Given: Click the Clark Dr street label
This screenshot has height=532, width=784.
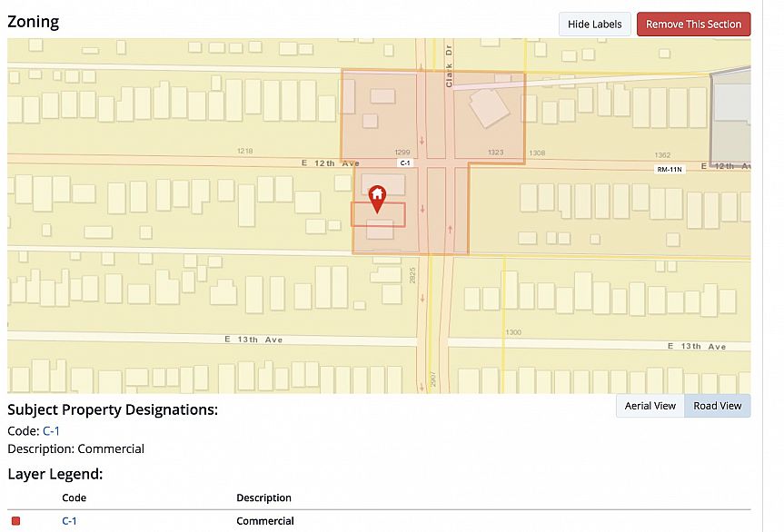Looking at the screenshot, I should (x=449, y=71).
